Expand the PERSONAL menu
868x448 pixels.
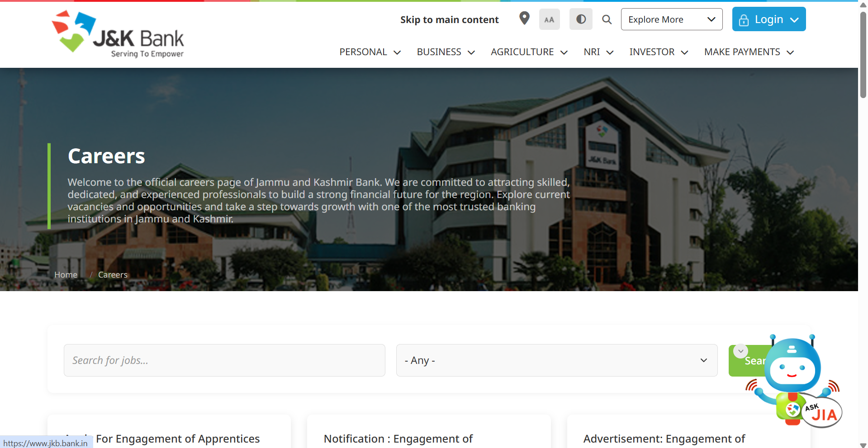click(x=370, y=52)
